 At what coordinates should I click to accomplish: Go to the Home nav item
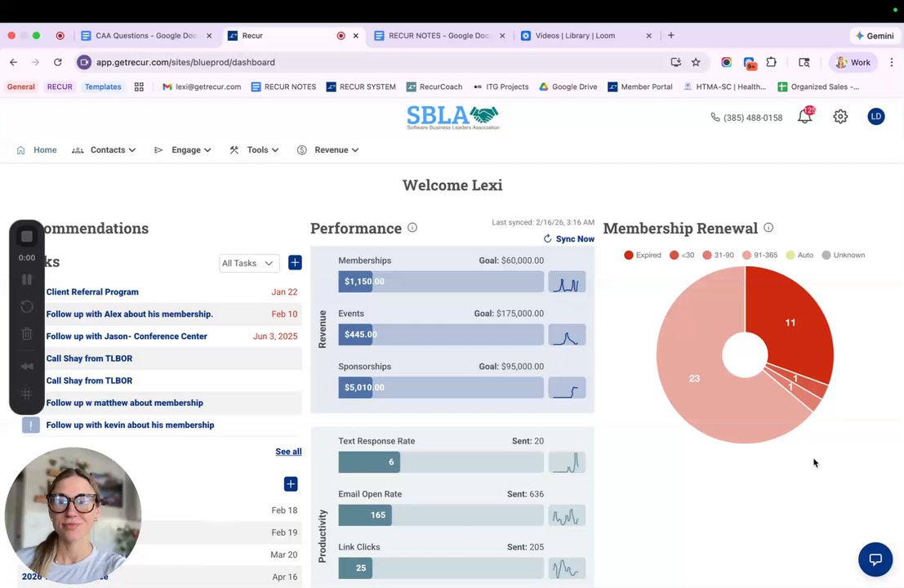point(37,150)
